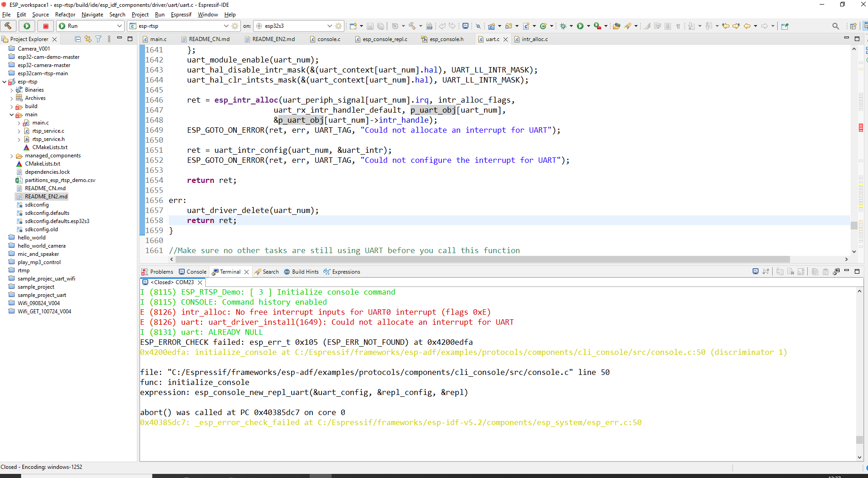
Task: Select the hello_world project
Action: 31,238
